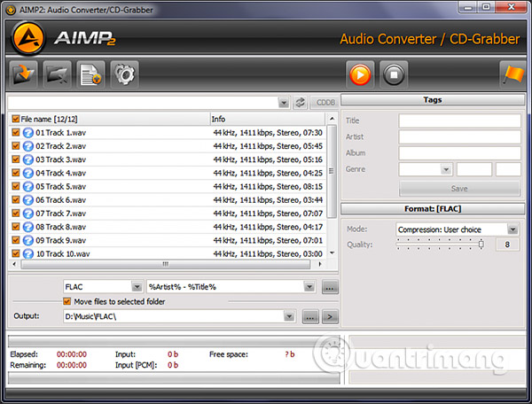Open the Mode compression dropdown

(512, 229)
